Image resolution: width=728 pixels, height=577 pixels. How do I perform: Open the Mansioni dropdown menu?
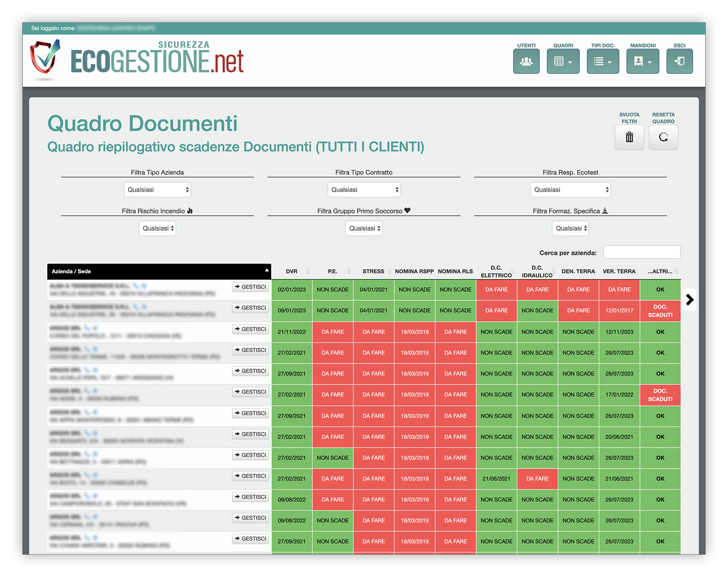[x=643, y=61]
